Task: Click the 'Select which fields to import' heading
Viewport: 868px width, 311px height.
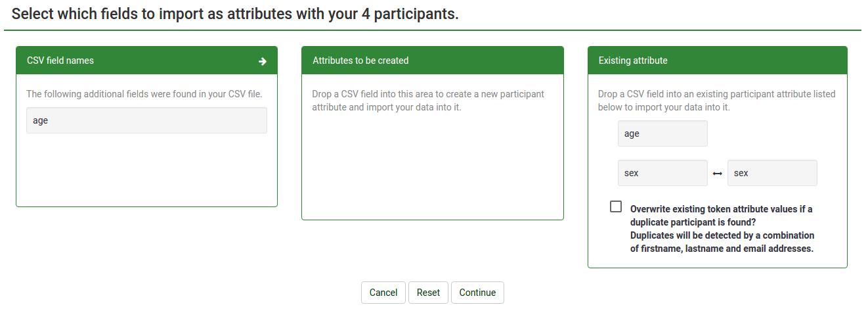Action: (x=235, y=14)
